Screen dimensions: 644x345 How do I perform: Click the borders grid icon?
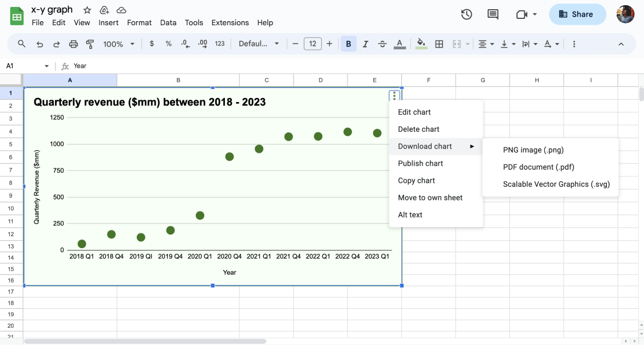click(x=439, y=44)
